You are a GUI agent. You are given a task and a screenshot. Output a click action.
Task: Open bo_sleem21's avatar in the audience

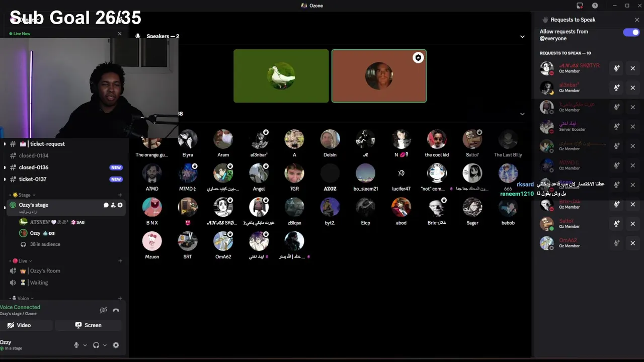pos(365,173)
